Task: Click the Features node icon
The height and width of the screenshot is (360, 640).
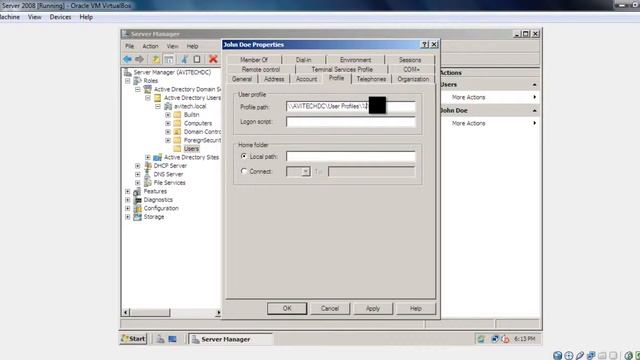Action: (x=138, y=191)
